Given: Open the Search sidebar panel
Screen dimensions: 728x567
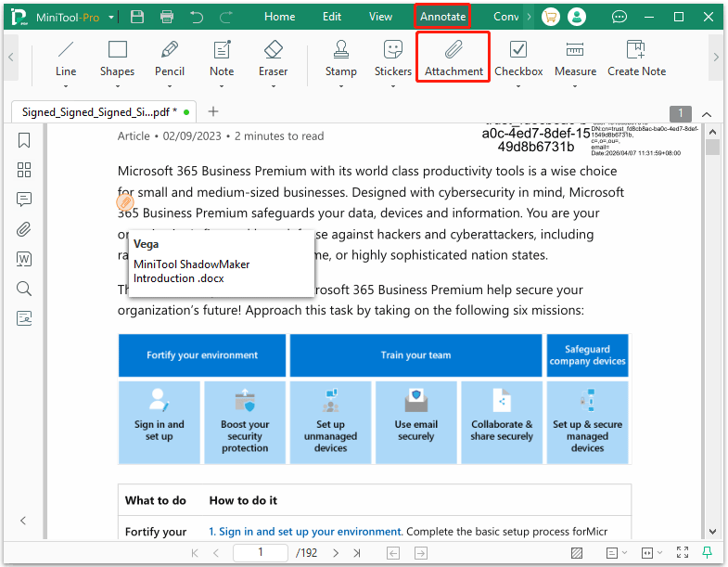Looking at the screenshot, I should (x=24, y=289).
